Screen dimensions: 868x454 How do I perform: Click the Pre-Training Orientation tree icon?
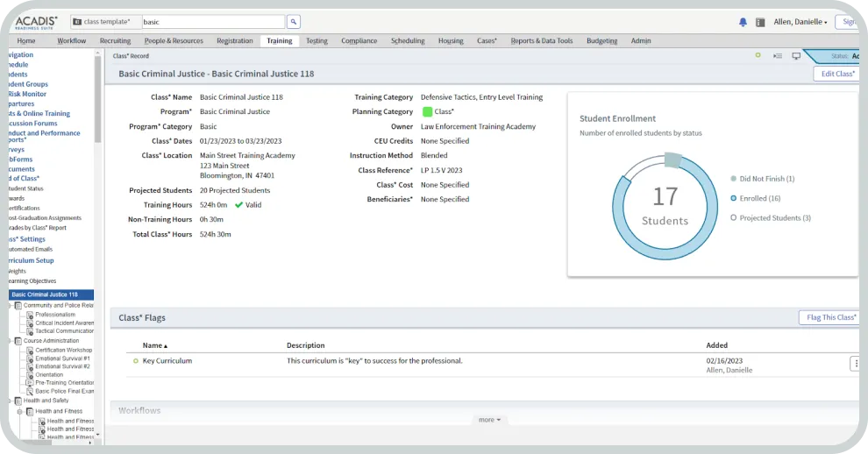(30, 383)
